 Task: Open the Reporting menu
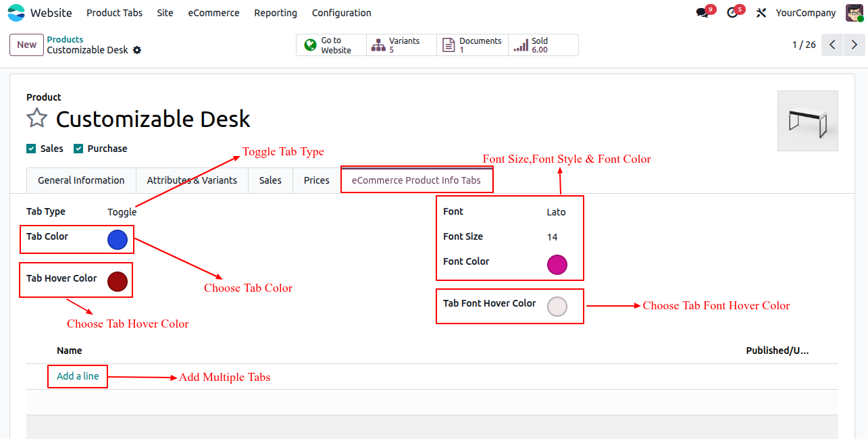(276, 13)
